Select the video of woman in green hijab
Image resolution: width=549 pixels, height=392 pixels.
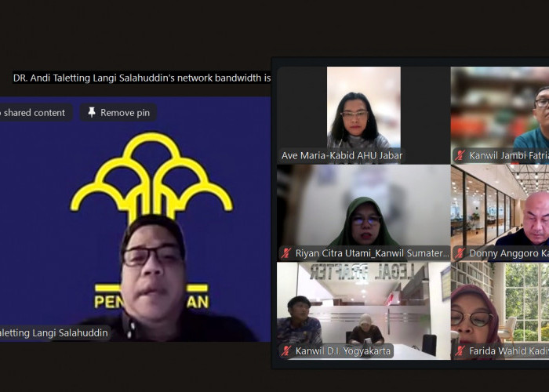point(363,213)
